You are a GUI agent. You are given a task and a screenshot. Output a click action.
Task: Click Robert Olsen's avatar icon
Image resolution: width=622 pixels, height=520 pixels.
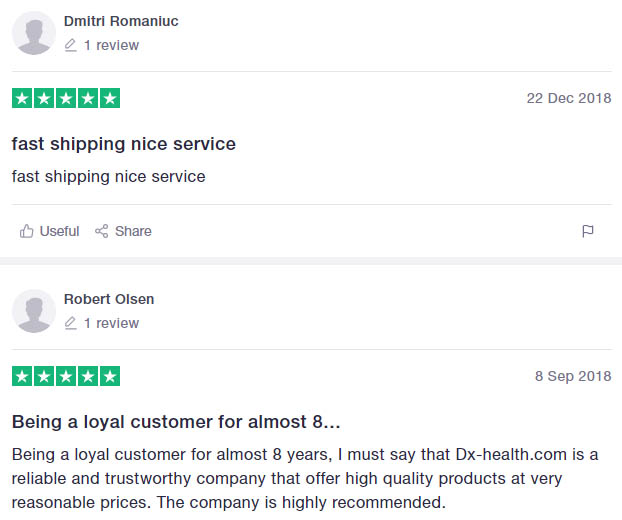coord(33,311)
